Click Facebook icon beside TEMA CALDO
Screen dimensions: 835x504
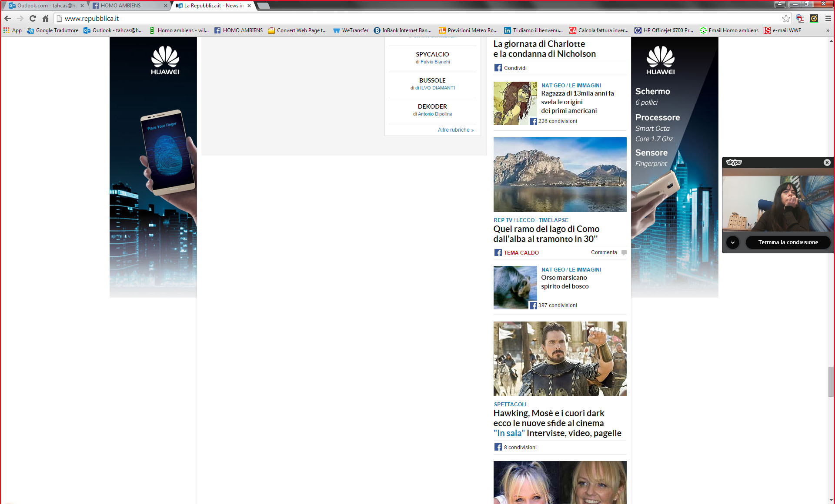(498, 252)
